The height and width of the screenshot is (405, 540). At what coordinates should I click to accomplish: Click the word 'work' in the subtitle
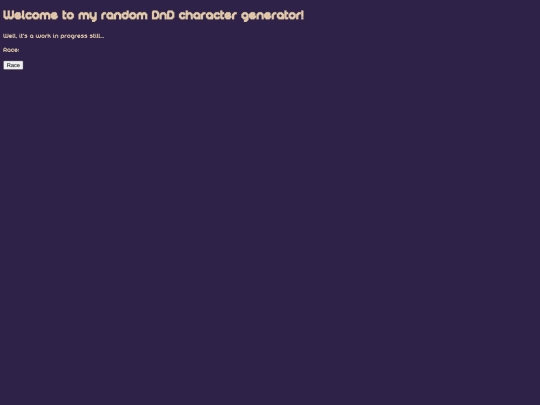(x=43, y=36)
